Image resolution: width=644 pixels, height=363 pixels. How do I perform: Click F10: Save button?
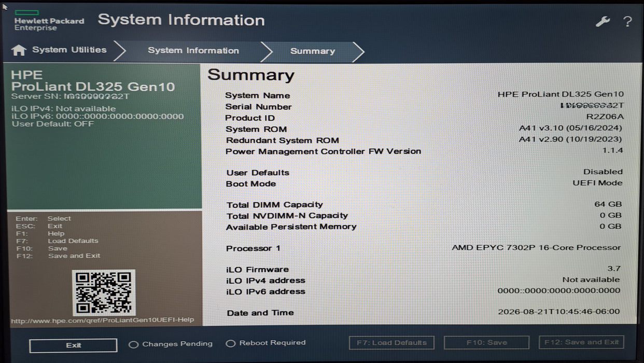[x=486, y=342]
